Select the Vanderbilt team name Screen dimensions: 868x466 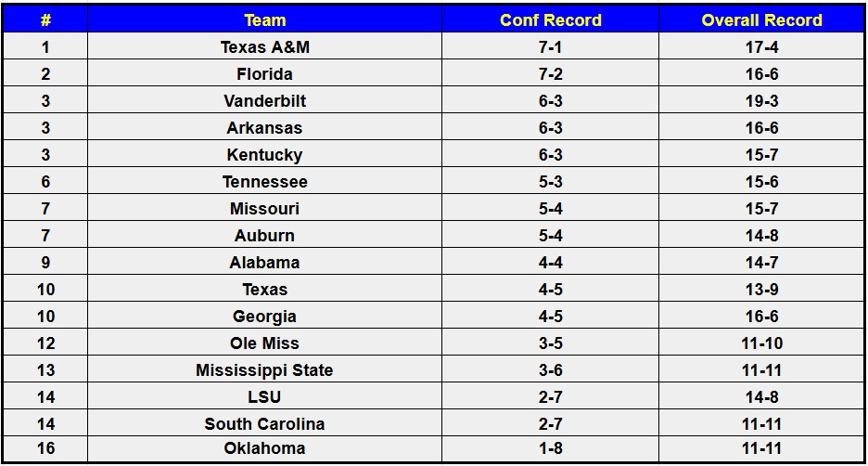coord(264,101)
